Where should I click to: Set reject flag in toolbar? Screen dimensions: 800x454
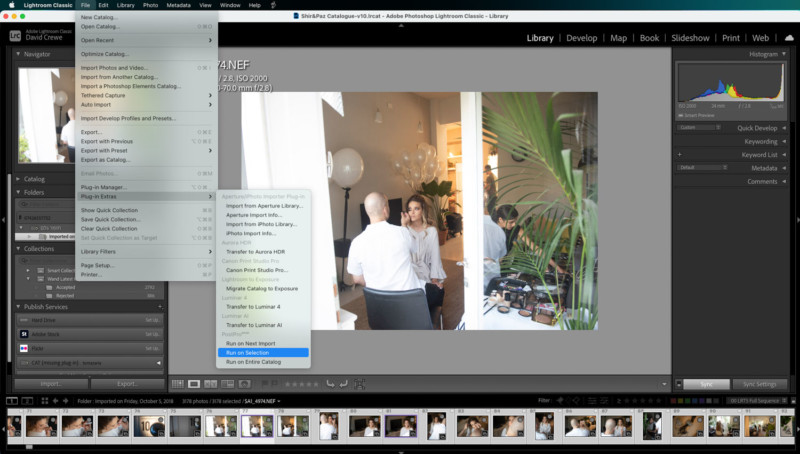pos(274,384)
